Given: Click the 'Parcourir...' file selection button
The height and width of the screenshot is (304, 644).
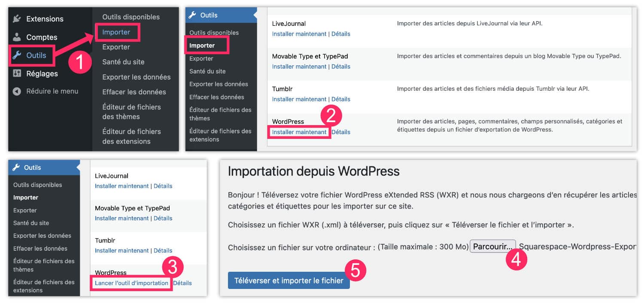Looking at the screenshot, I should pyautogui.click(x=492, y=246).
